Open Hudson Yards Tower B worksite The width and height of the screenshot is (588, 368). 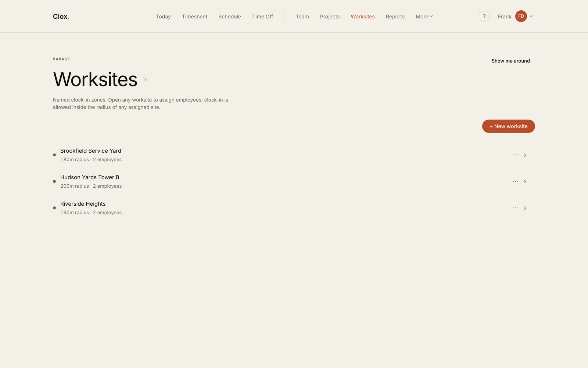[x=90, y=177]
